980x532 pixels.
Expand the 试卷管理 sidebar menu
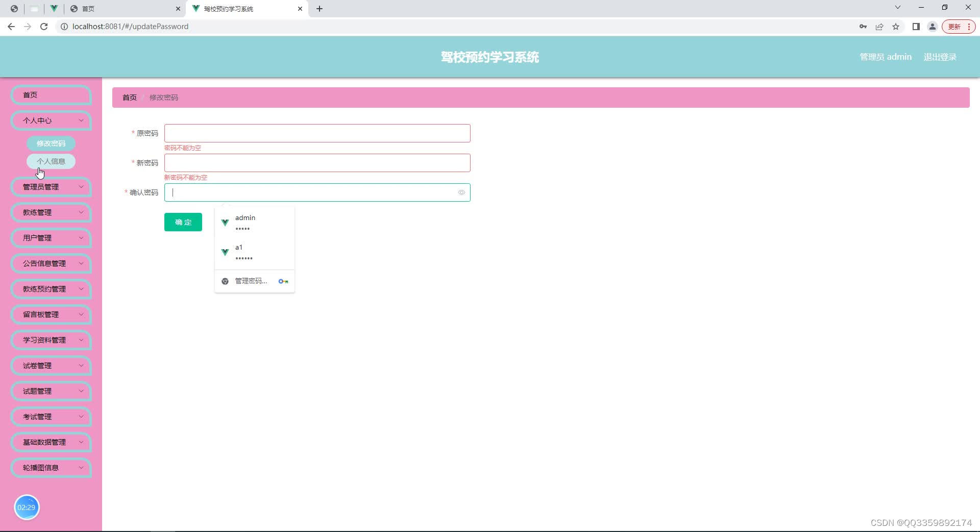click(51, 366)
